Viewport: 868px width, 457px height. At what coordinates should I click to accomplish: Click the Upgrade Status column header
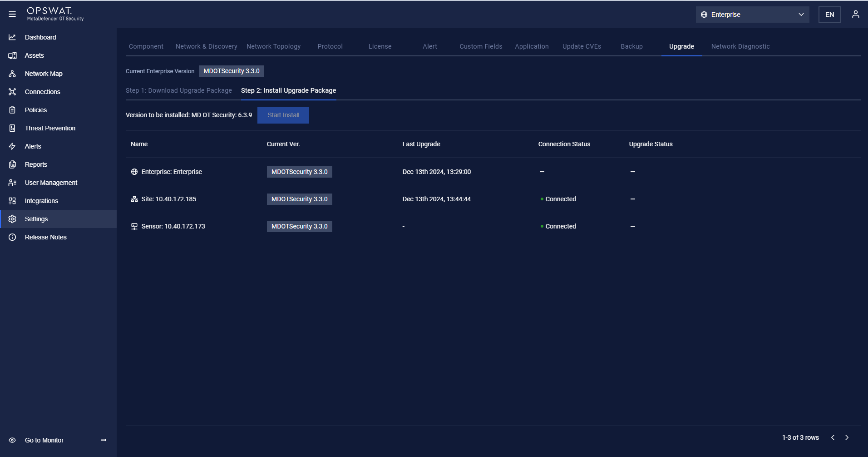click(651, 144)
